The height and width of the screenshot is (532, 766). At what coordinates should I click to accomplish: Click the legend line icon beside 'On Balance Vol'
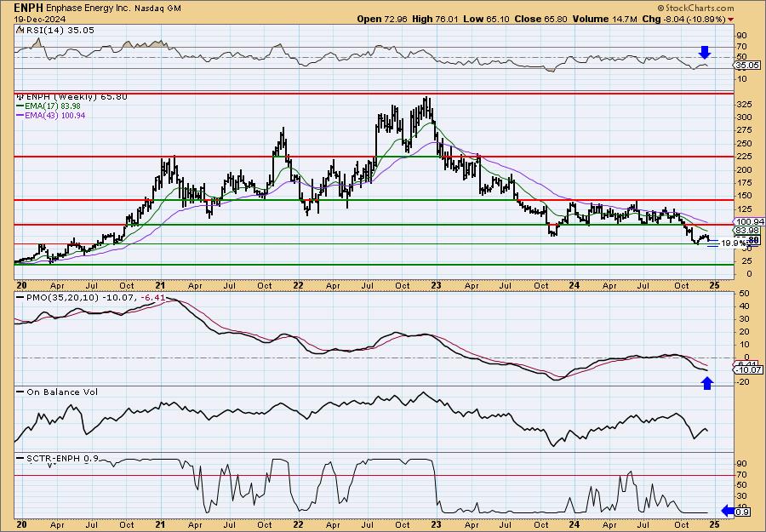(x=20, y=392)
